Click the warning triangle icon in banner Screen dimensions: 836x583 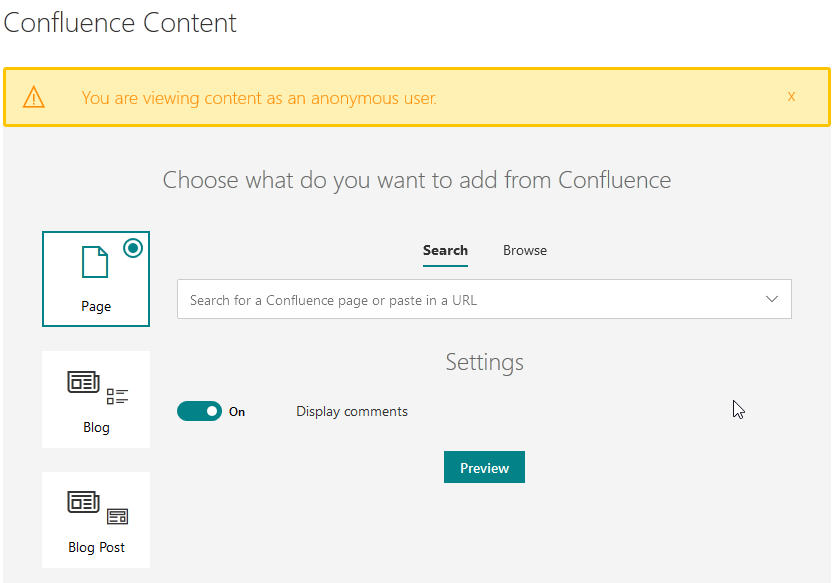[x=34, y=97]
